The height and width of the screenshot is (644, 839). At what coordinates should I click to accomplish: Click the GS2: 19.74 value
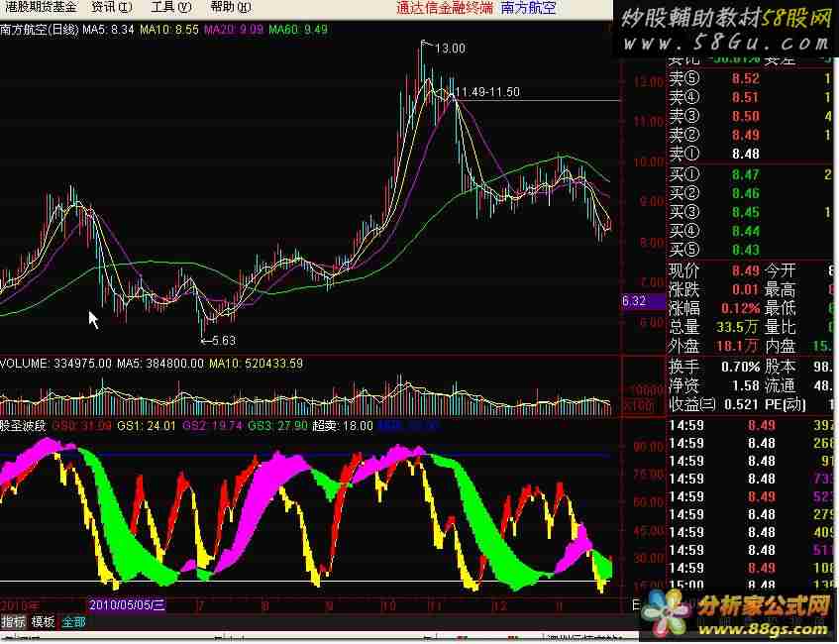click(212, 426)
